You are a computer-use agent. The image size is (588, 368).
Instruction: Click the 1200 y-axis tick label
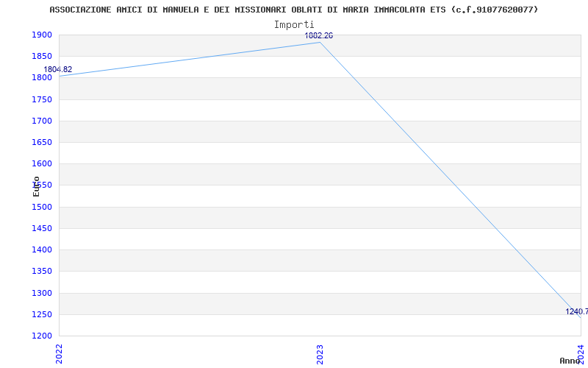[42, 336]
